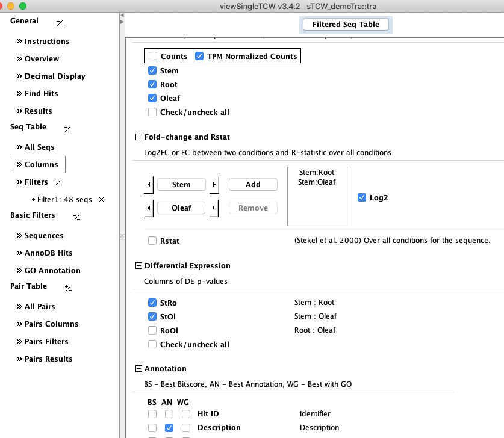
Task: Click right arrow beside Oleaf selector
Action: [x=214, y=208]
